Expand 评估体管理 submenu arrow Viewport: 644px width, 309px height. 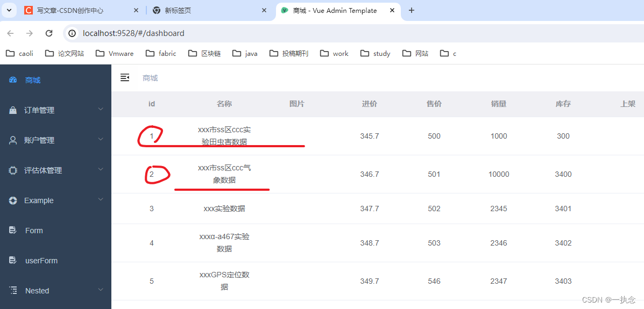click(x=101, y=169)
